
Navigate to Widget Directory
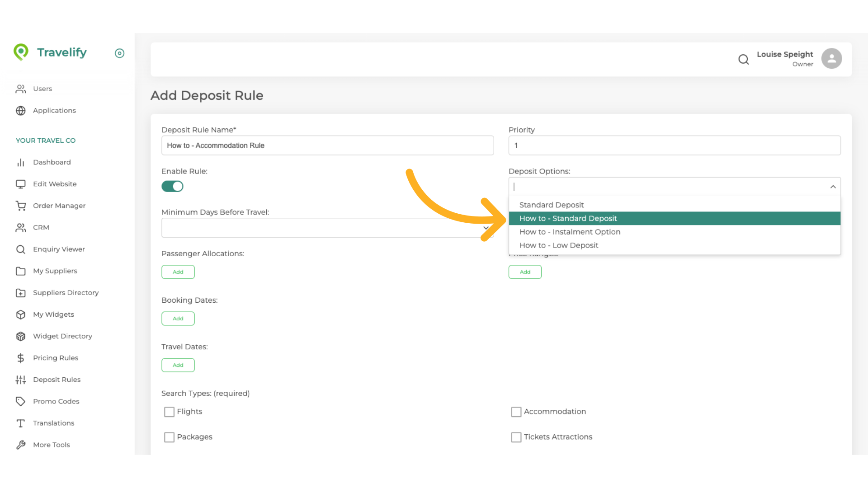point(62,336)
